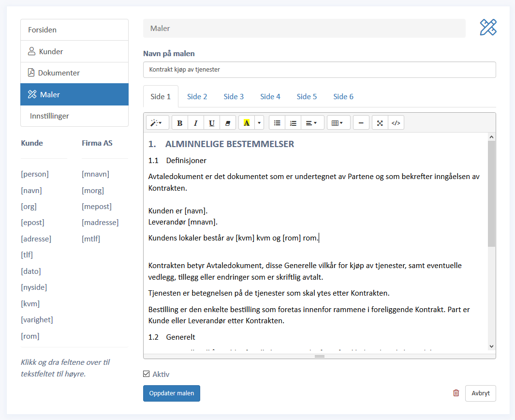Delete template using trash icon

click(x=456, y=393)
